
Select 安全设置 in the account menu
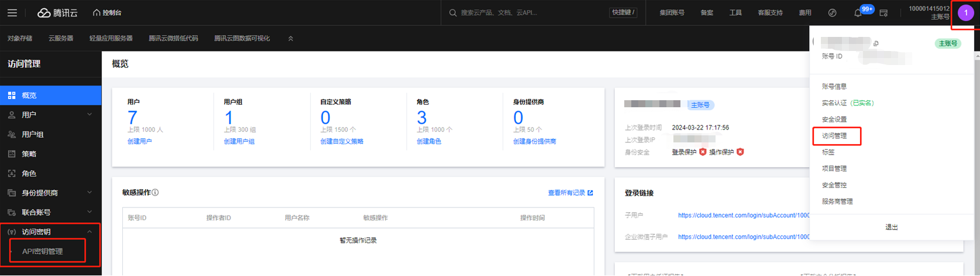click(x=834, y=120)
